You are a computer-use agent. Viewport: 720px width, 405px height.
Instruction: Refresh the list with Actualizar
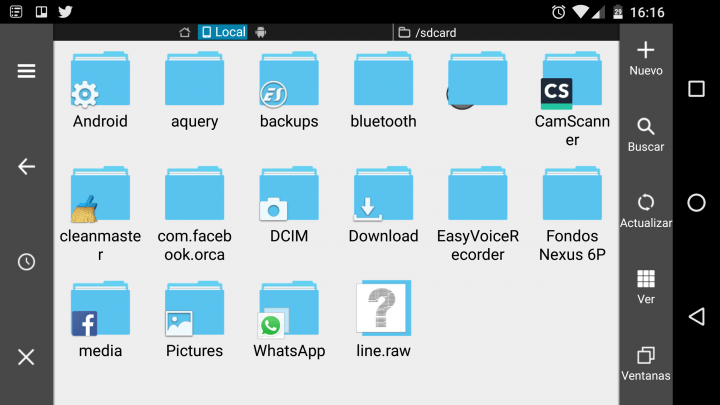(x=646, y=211)
